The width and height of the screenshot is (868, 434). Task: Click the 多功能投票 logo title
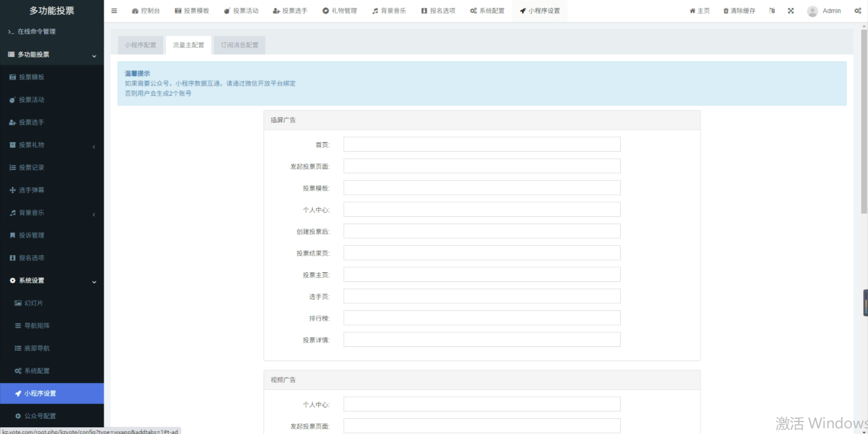[51, 10]
